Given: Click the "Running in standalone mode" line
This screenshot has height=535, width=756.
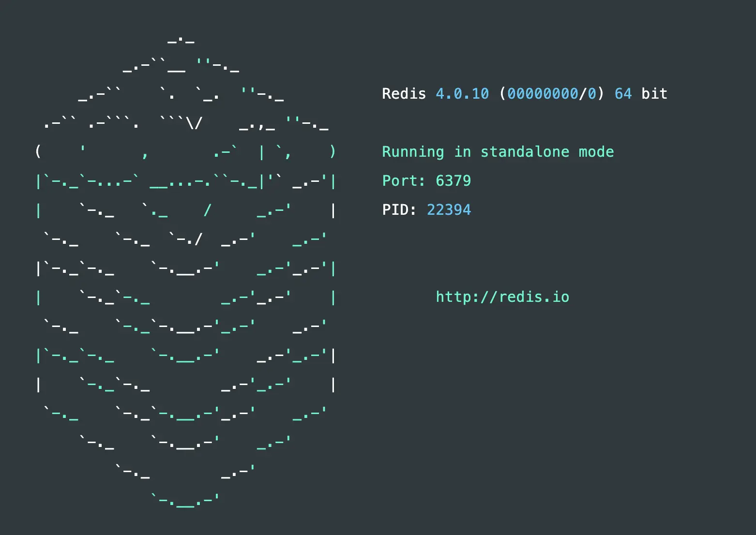Looking at the screenshot, I should (x=498, y=152).
